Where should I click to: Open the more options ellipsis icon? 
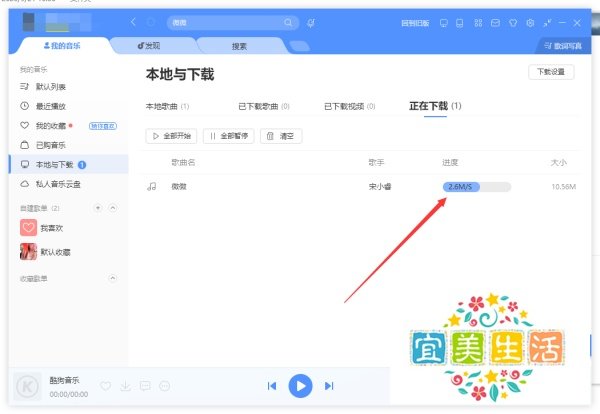[165, 386]
